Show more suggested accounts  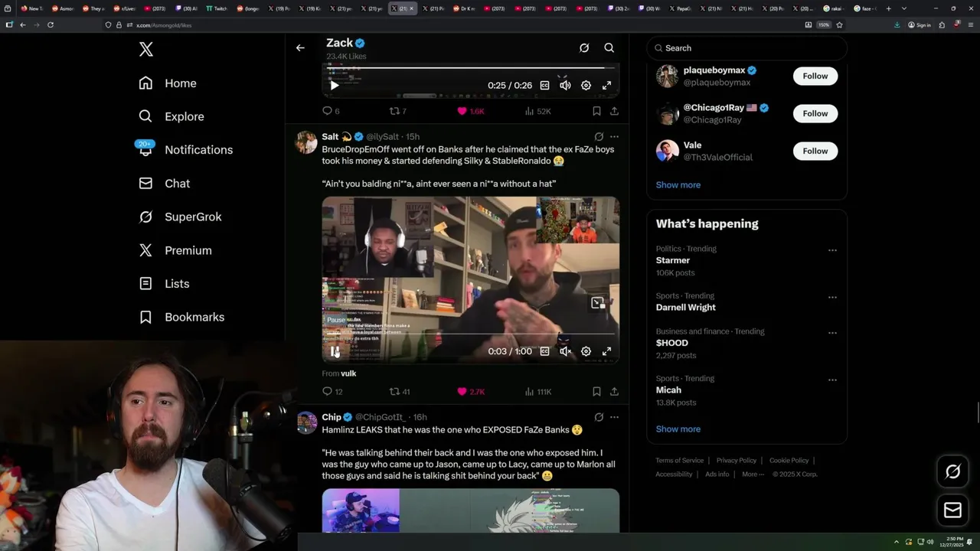click(x=678, y=184)
